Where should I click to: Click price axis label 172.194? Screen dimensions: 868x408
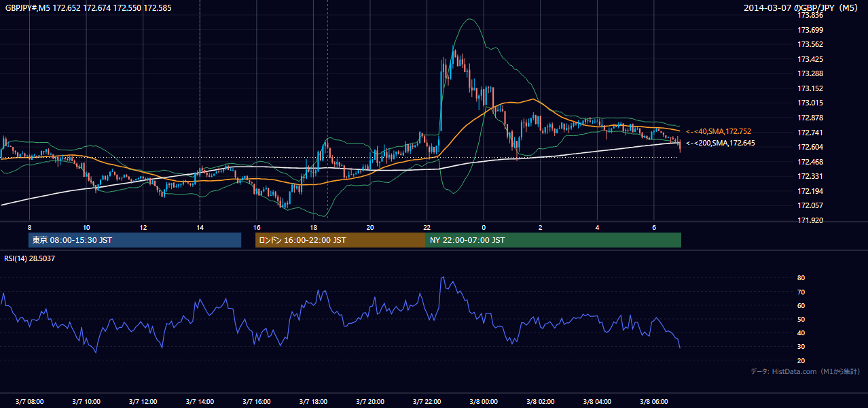(x=810, y=191)
